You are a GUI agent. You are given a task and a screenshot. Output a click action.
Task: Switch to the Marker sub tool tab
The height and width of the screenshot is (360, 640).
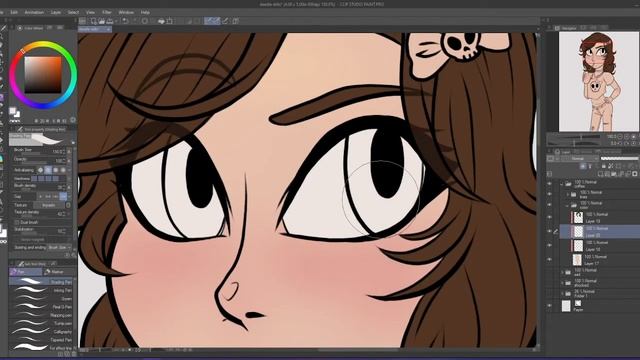click(x=58, y=272)
